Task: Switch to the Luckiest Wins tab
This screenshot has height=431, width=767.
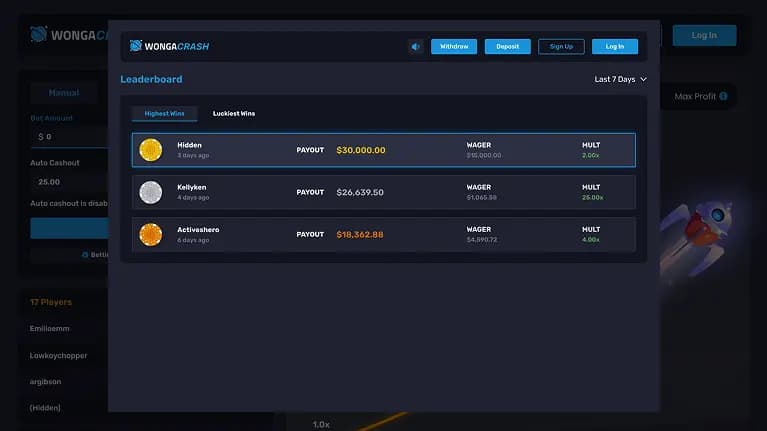Action: point(234,114)
